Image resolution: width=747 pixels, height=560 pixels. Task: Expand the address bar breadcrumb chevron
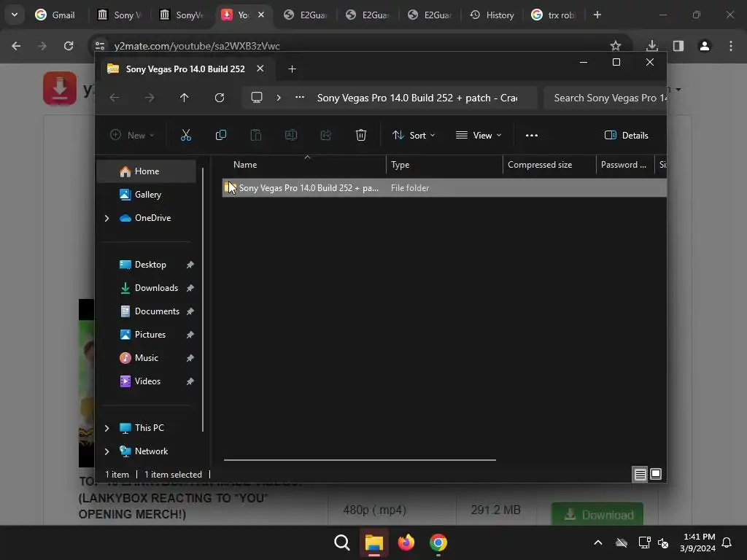[279, 98]
